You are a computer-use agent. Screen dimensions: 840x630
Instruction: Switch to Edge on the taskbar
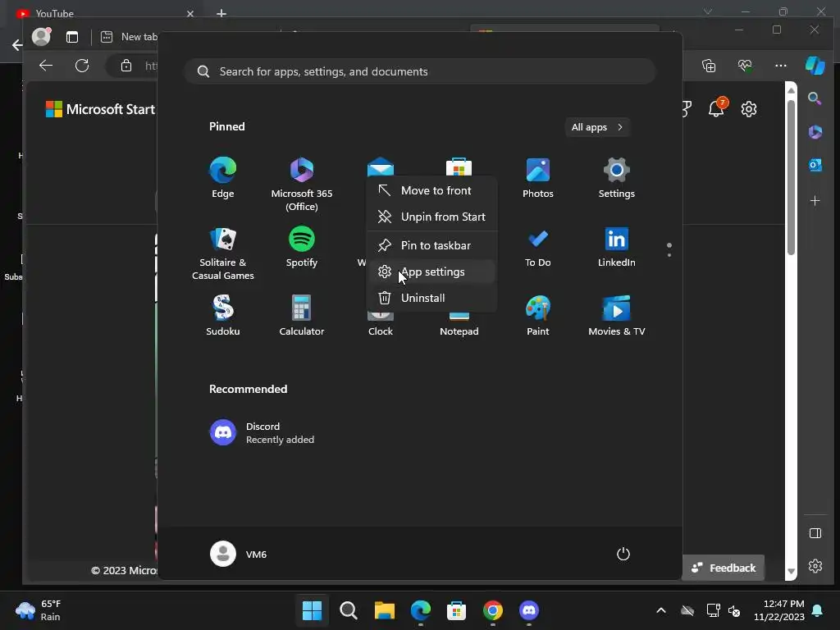click(x=421, y=610)
